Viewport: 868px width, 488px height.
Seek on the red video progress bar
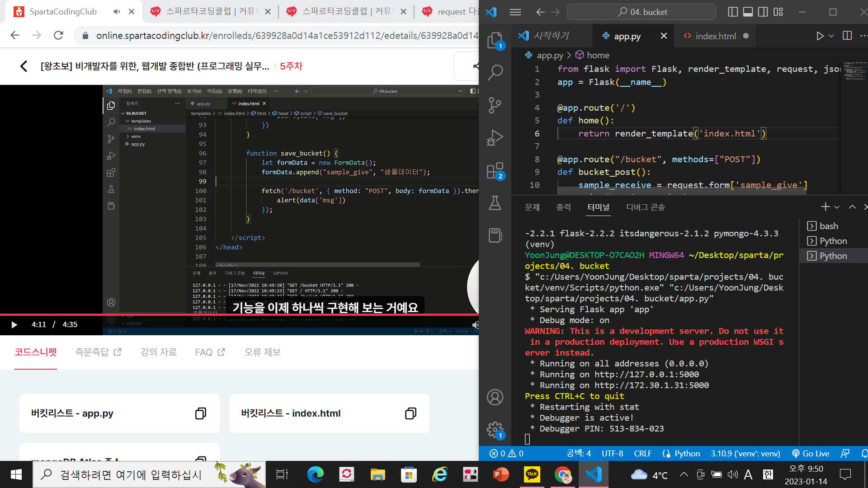click(x=239, y=314)
